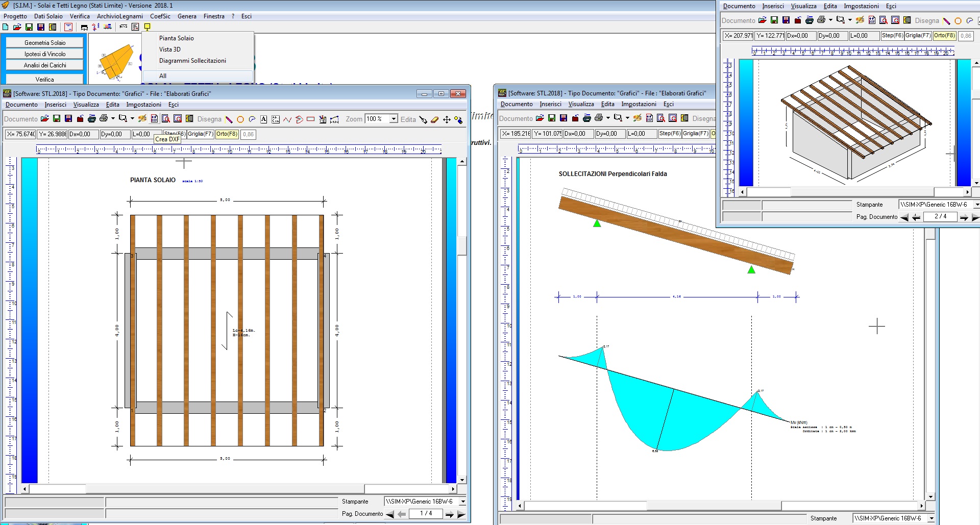Click the Geometria Solaio button
The image size is (980, 525).
(x=45, y=43)
